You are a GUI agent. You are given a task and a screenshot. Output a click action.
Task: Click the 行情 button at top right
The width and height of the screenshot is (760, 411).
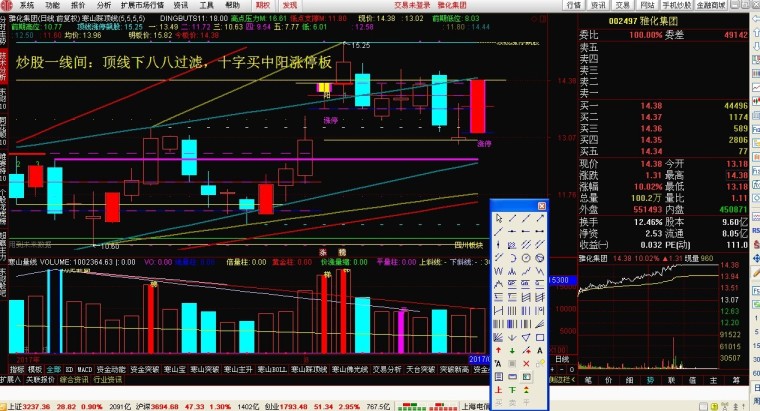click(x=573, y=5)
